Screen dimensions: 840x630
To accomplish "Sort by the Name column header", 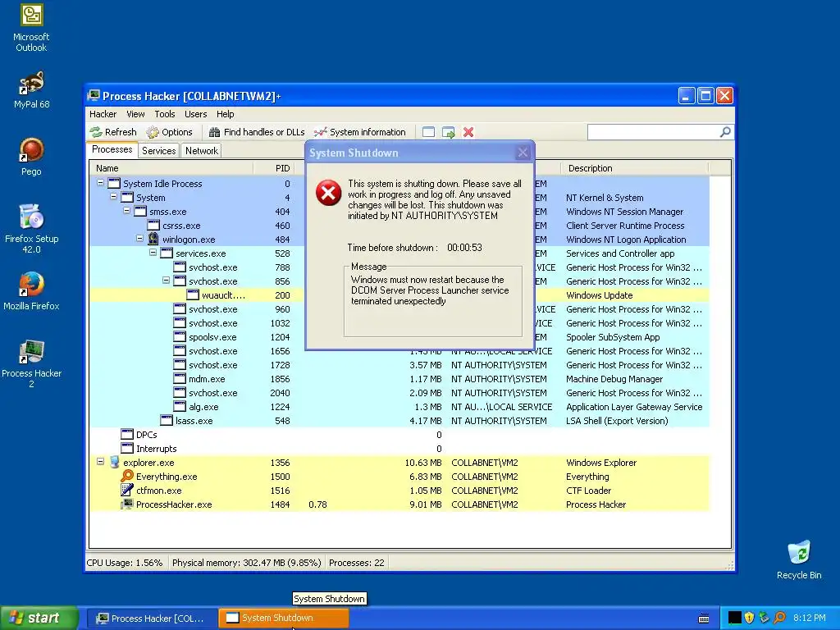I will pos(171,168).
